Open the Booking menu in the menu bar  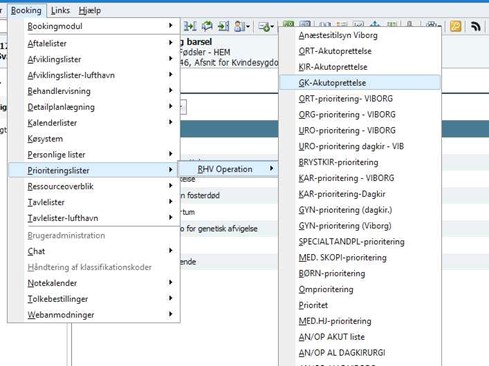coord(26,10)
